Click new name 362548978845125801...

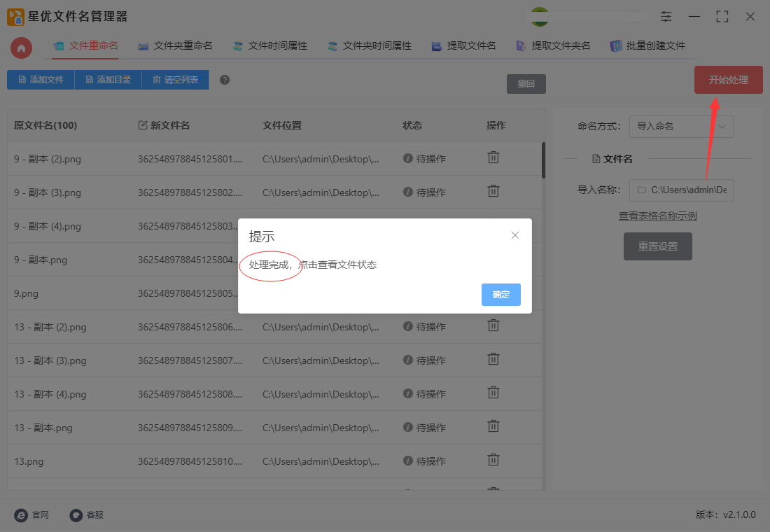pos(190,159)
